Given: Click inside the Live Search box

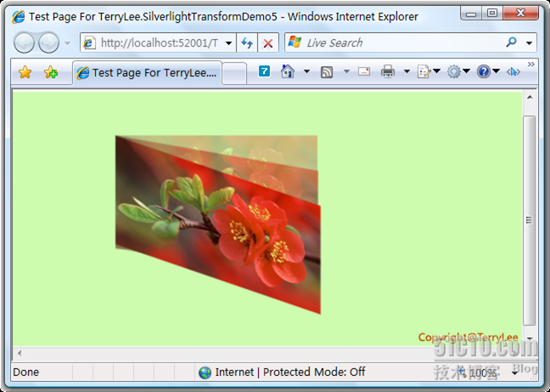Looking at the screenshot, I should tap(395, 42).
